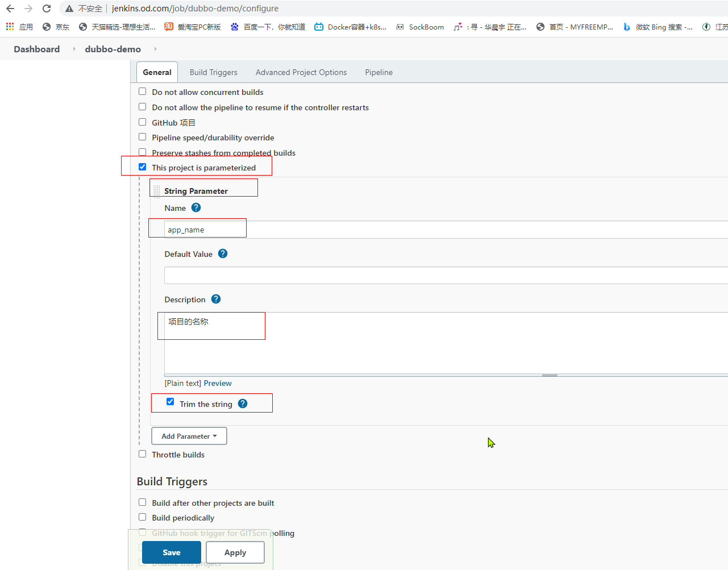The width and height of the screenshot is (728, 570).
Task: Toggle Do not allow concurrent builds
Action: click(143, 91)
